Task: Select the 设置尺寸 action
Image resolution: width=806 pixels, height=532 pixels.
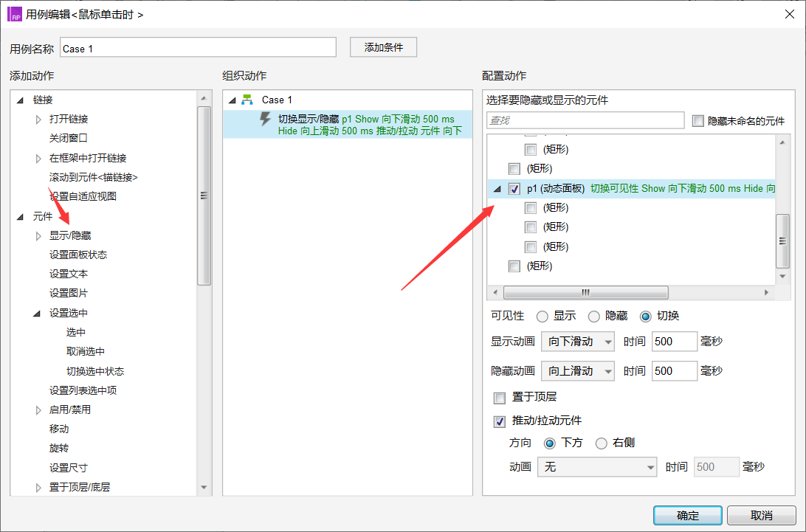Action: [69, 469]
